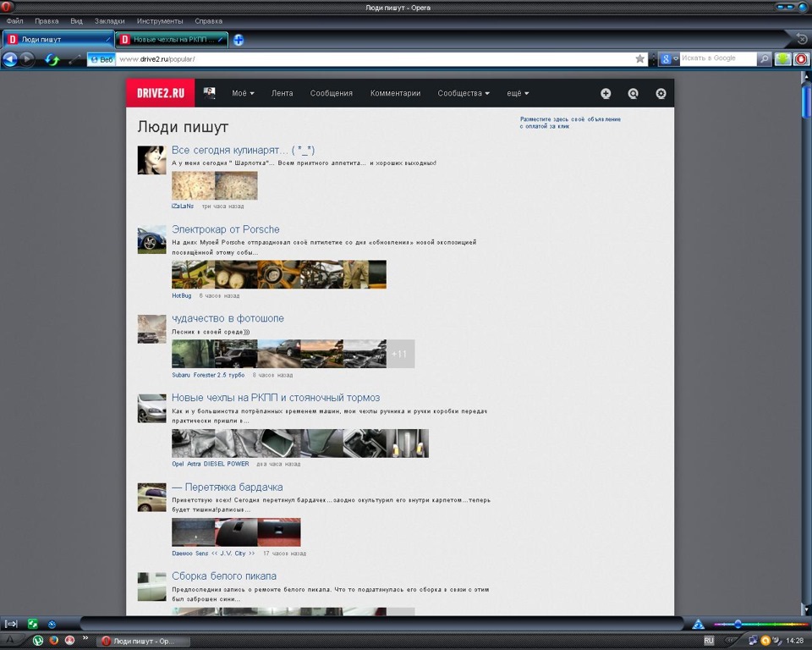This screenshot has width=812, height=650.
Task: Open the Комментарии link
Action: pos(395,93)
